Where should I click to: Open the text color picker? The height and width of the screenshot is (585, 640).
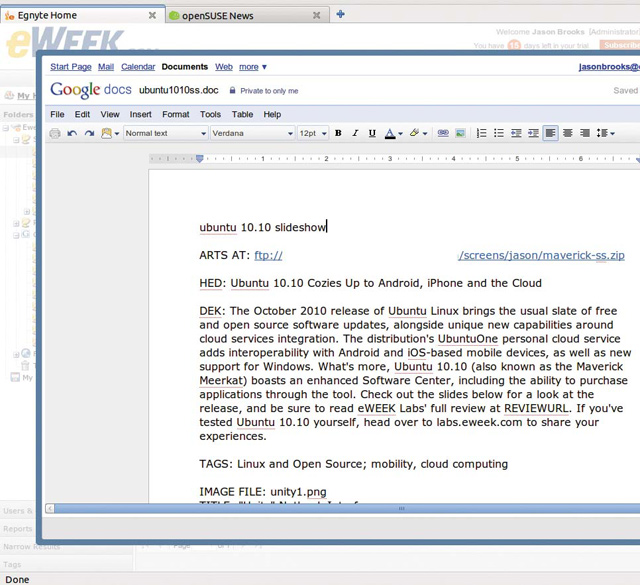(393, 133)
